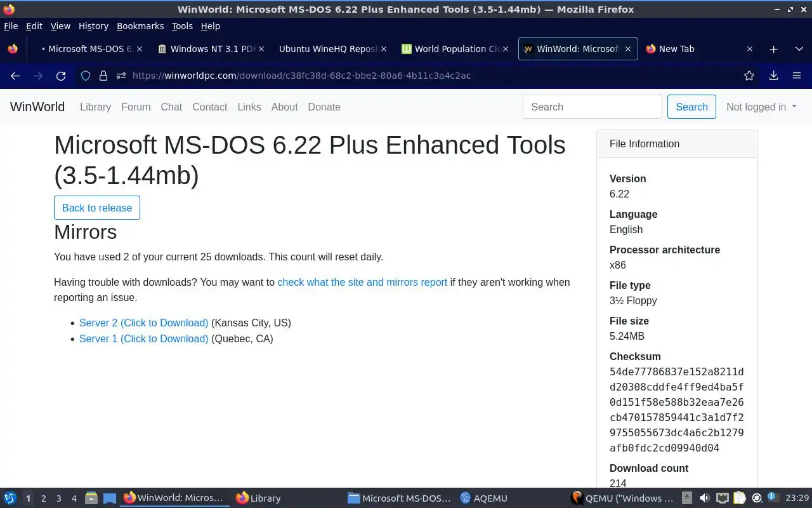Switch to workspace 3 in taskbar
Image resolution: width=812 pixels, height=508 pixels.
coord(58,498)
